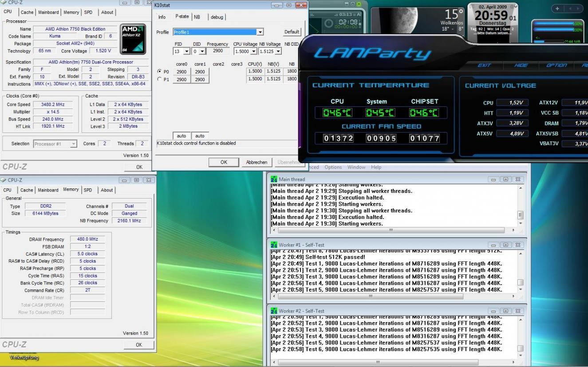
Task: Open the Mainboard tab in the top CPU-Z window
Action: pyautogui.click(x=48, y=12)
